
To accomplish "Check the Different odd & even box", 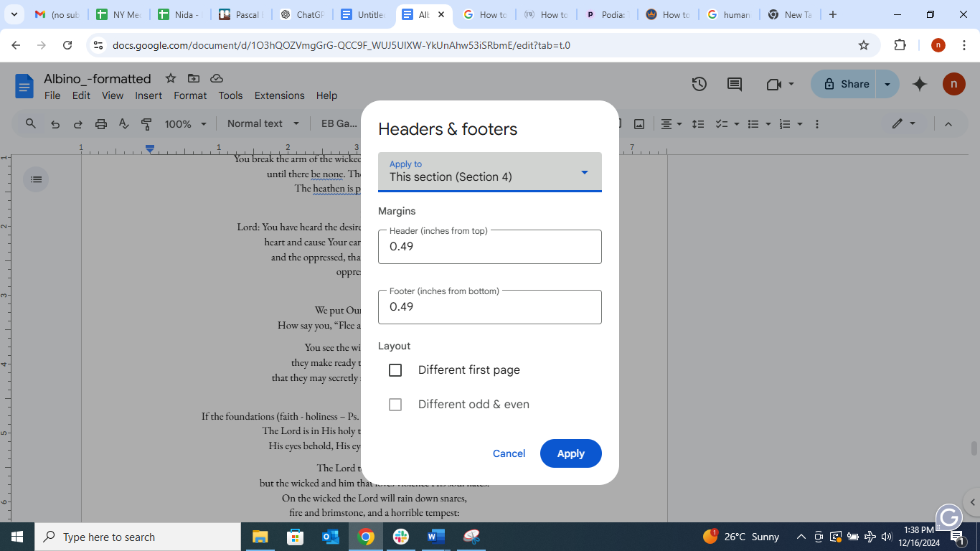I will (395, 404).
